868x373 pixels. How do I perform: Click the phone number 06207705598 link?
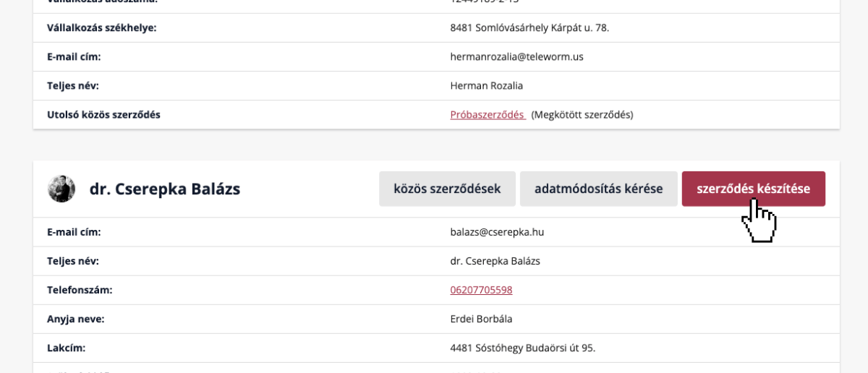point(481,290)
